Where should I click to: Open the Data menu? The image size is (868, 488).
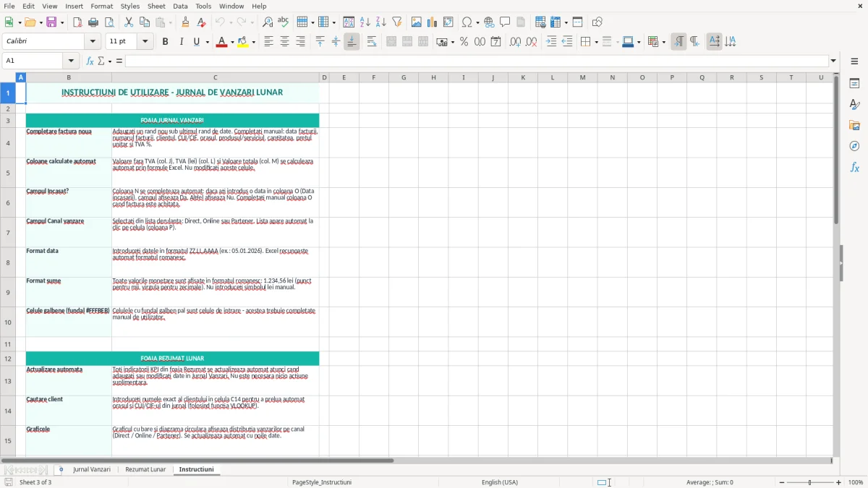(180, 6)
